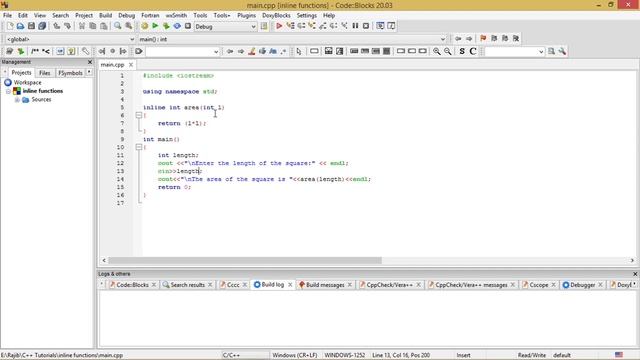The image size is (640, 360).
Task: Close the Management panel
Action: click(90, 62)
